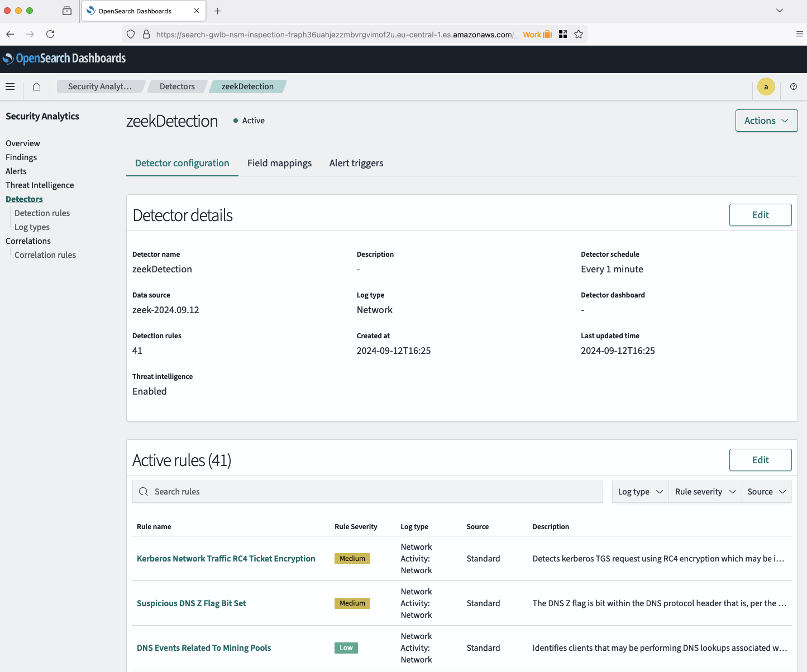Open the Source filter dropdown
This screenshot has height=672, width=807.
click(766, 492)
